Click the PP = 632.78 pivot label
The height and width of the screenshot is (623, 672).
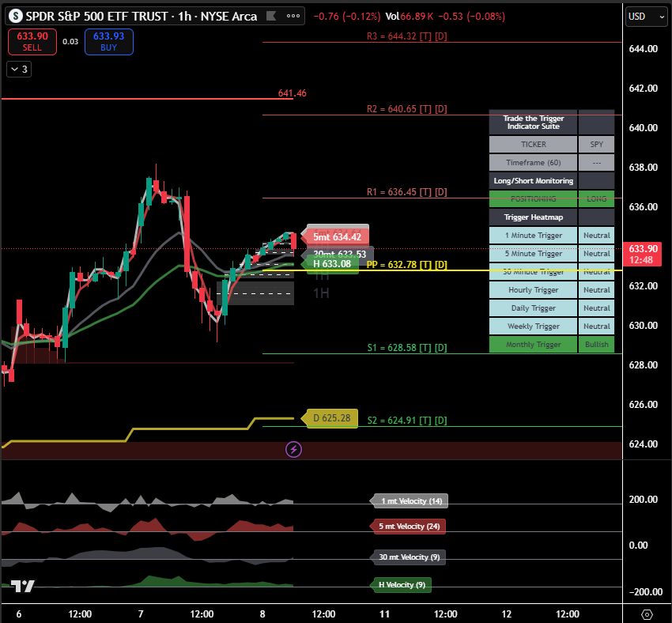tap(406, 265)
